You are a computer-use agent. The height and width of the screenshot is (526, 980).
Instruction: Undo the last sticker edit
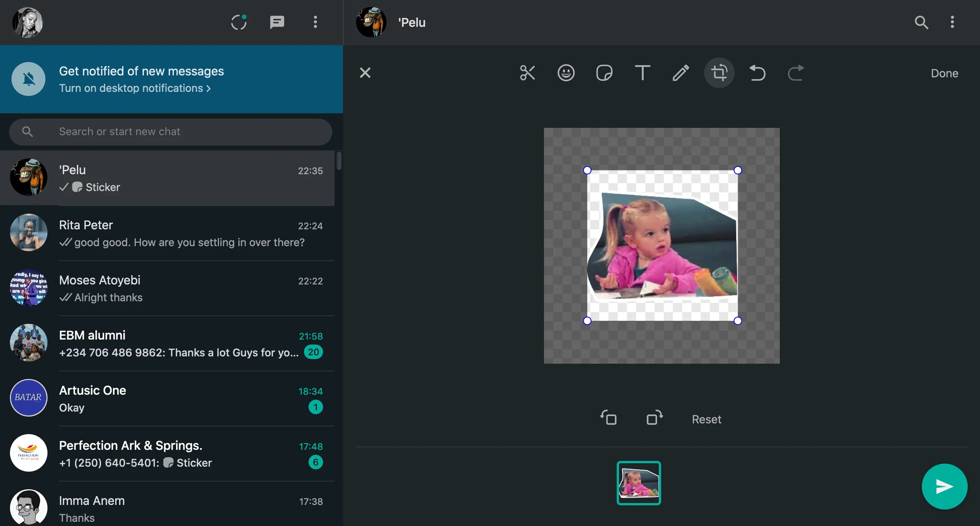click(758, 73)
